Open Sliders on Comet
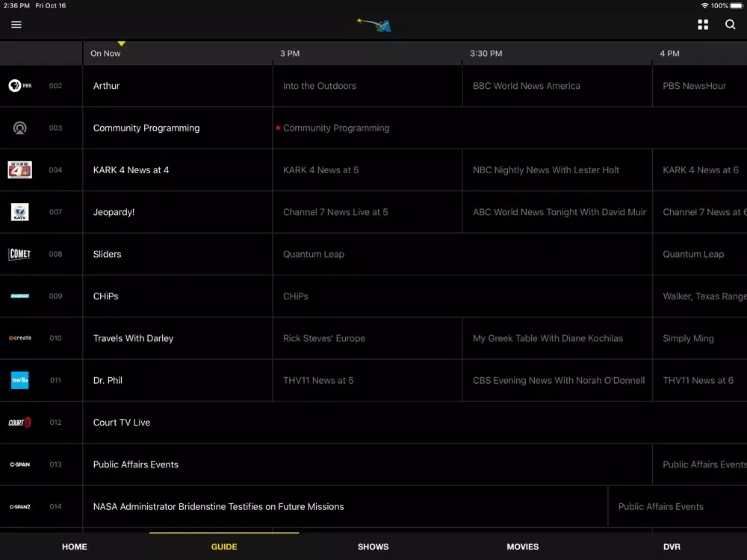The width and height of the screenshot is (747, 560). coord(178,254)
